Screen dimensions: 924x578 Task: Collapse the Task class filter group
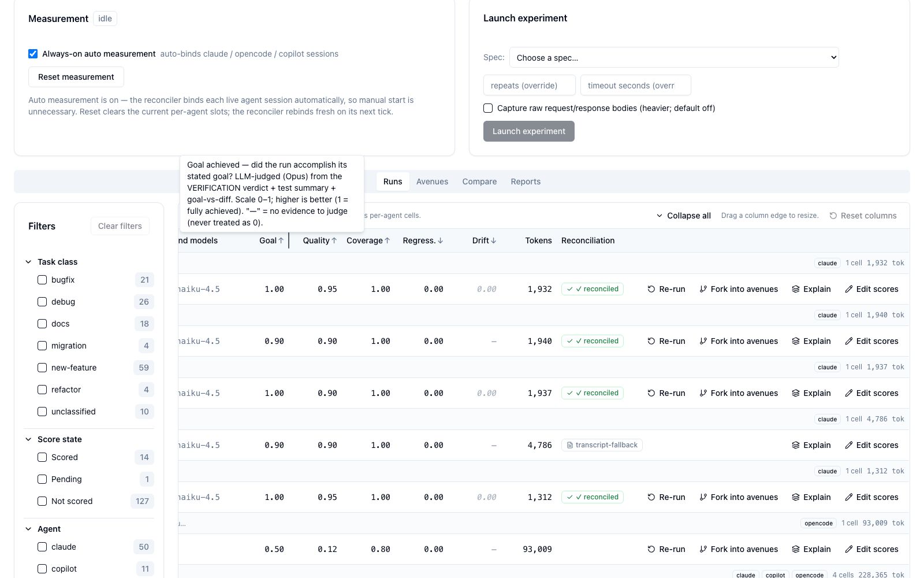[28, 262]
